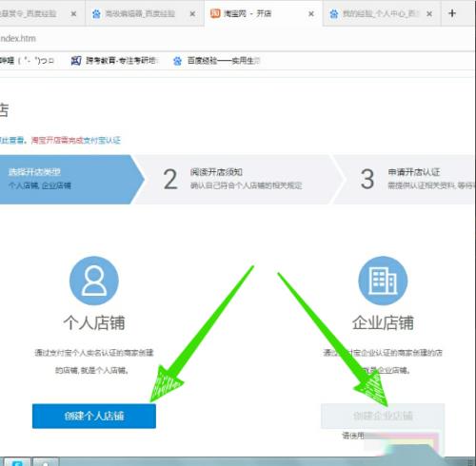This screenshot has height=466, width=476.
Task: Close the second Baidu Jingyan tab
Action: pyautogui.click(x=192, y=14)
